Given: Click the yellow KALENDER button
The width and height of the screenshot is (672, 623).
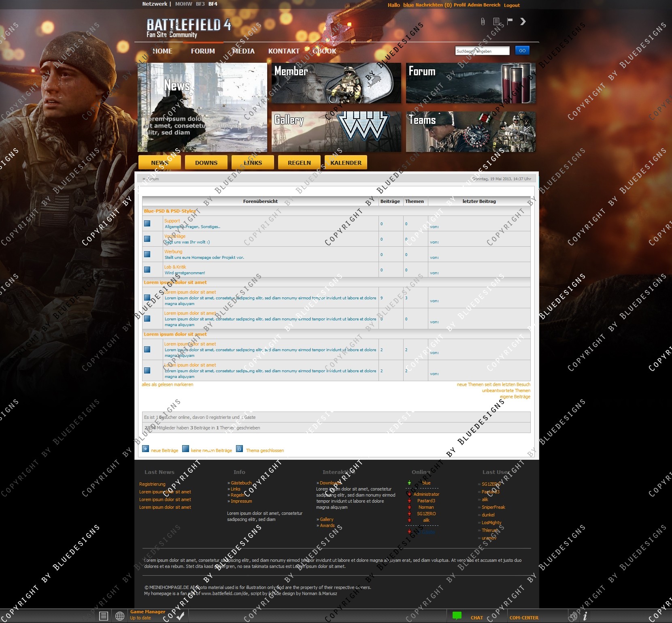Looking at the screenshot, I should click(346, 162).
